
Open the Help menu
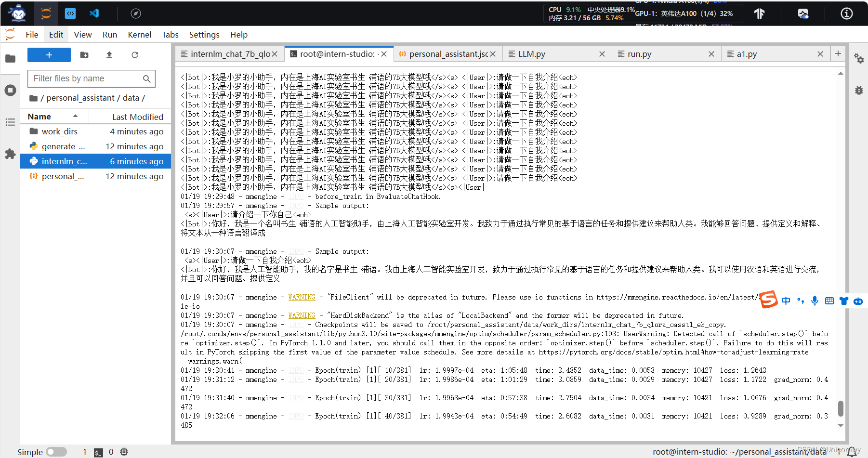pyautogui.click(x=239, y=35)
